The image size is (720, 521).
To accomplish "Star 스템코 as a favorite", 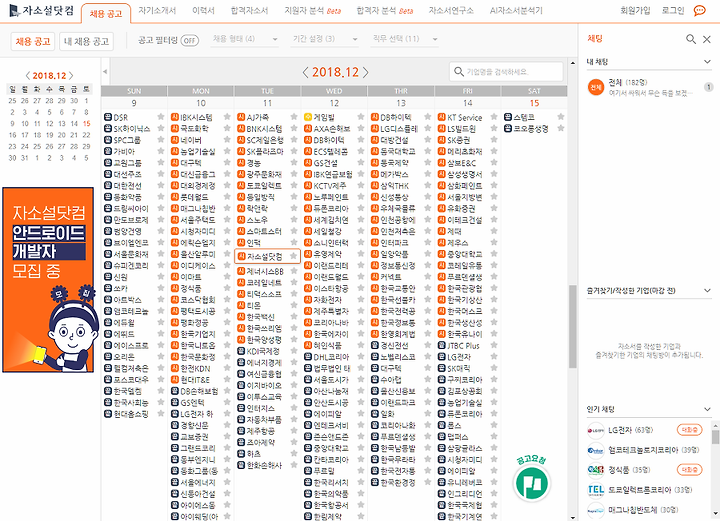I will click(x=561, y=117).
